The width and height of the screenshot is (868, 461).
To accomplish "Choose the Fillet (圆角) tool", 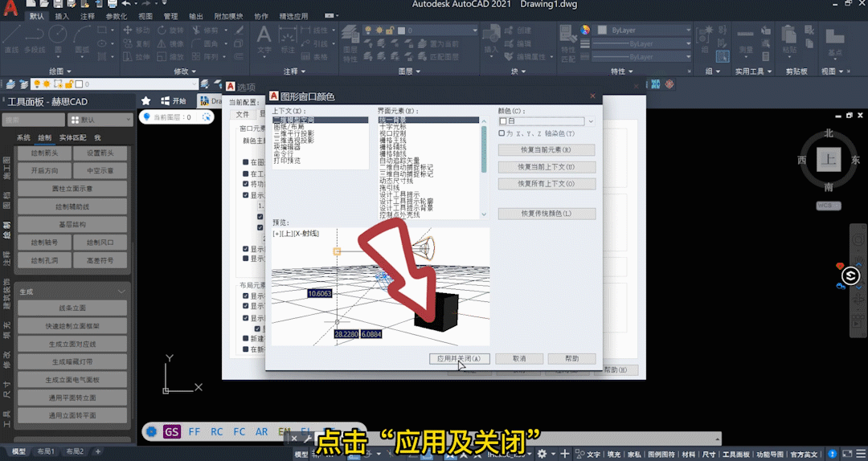I will click(206, 43).
